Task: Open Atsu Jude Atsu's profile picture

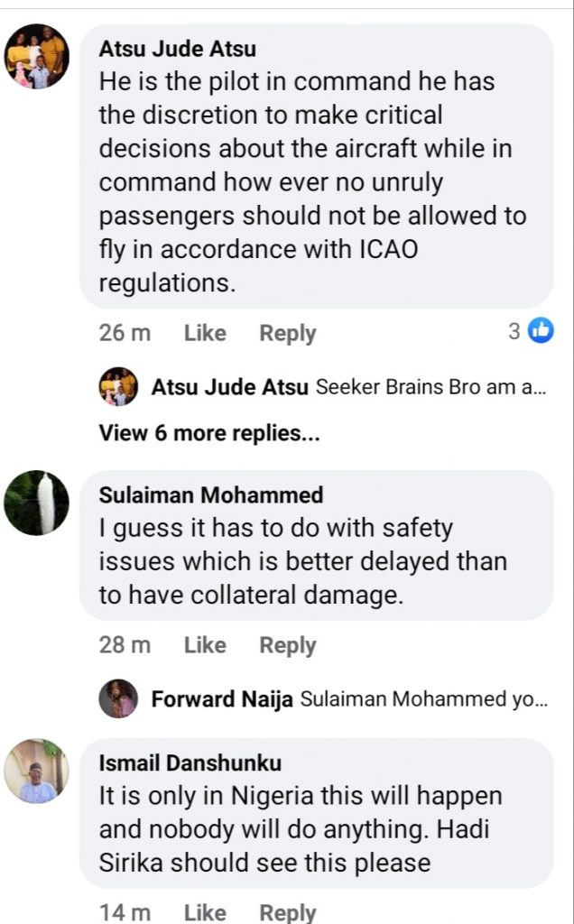Action: point(36,56)
